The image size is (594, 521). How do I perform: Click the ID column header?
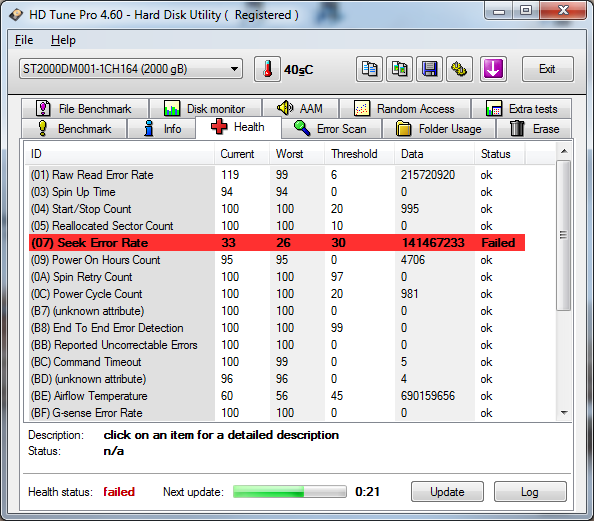pyautogui.click(x=120, y=154)
